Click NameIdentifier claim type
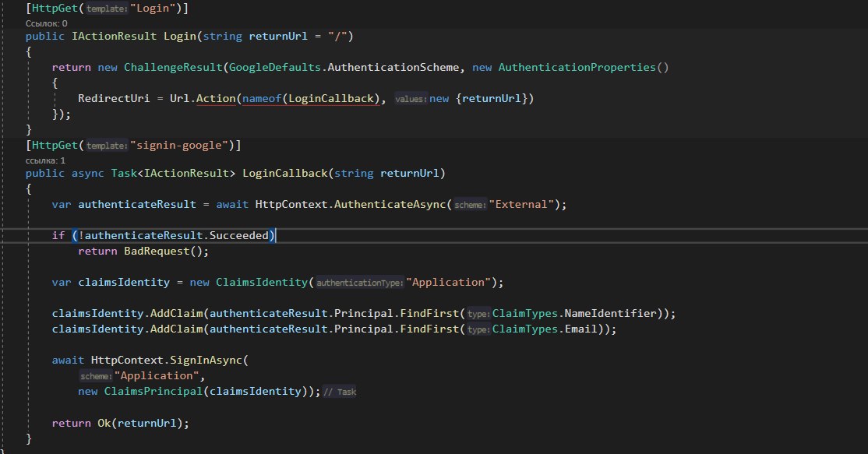The width and height of the screenshot is (868, 454). click(x=610, y=314)
